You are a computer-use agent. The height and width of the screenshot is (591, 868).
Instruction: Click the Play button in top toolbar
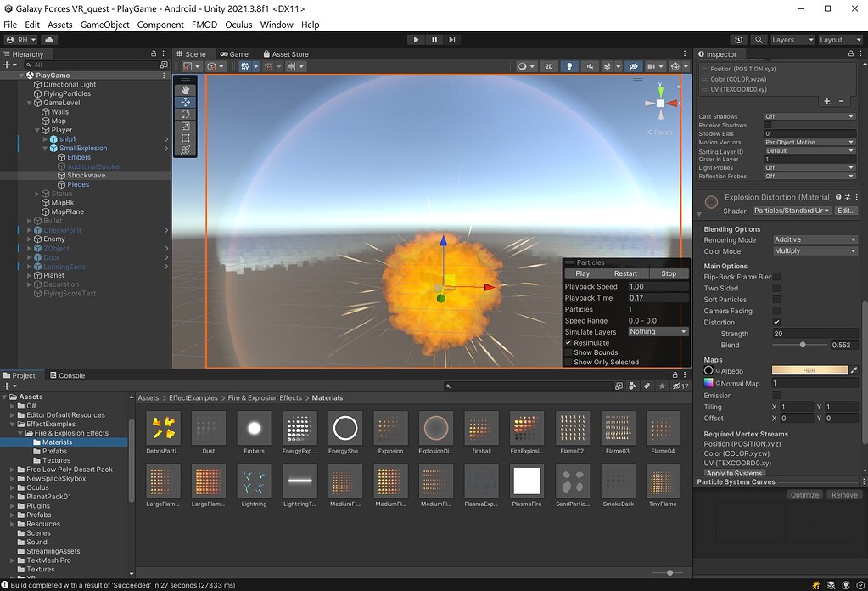416,40
